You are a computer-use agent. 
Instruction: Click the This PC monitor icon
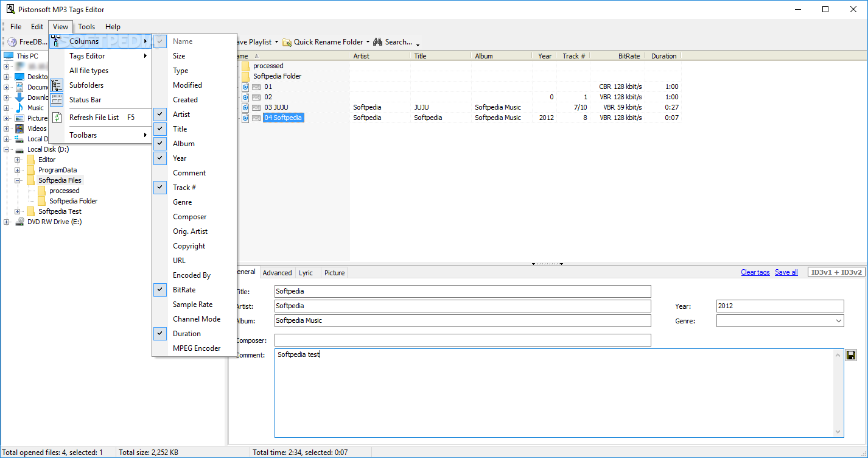click(9, 56)
